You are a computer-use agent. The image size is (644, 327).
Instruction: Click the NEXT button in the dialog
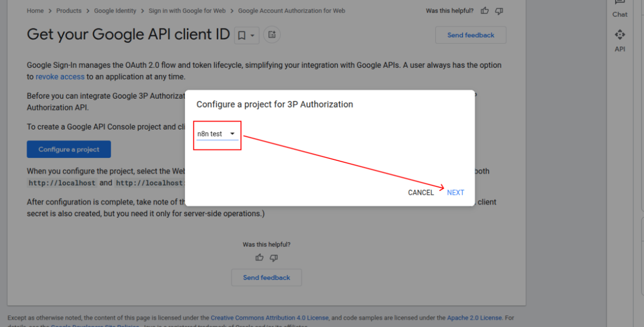[x=455, y=192]
